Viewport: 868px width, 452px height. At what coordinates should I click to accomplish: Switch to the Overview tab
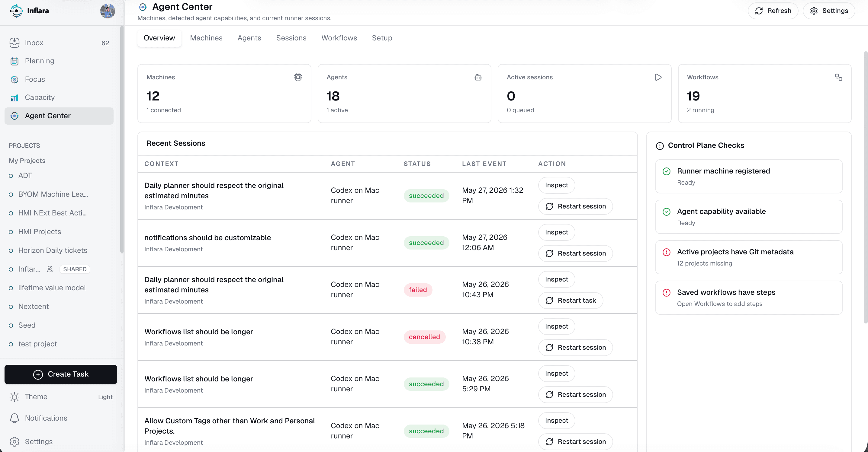click(x=159, y=38)
